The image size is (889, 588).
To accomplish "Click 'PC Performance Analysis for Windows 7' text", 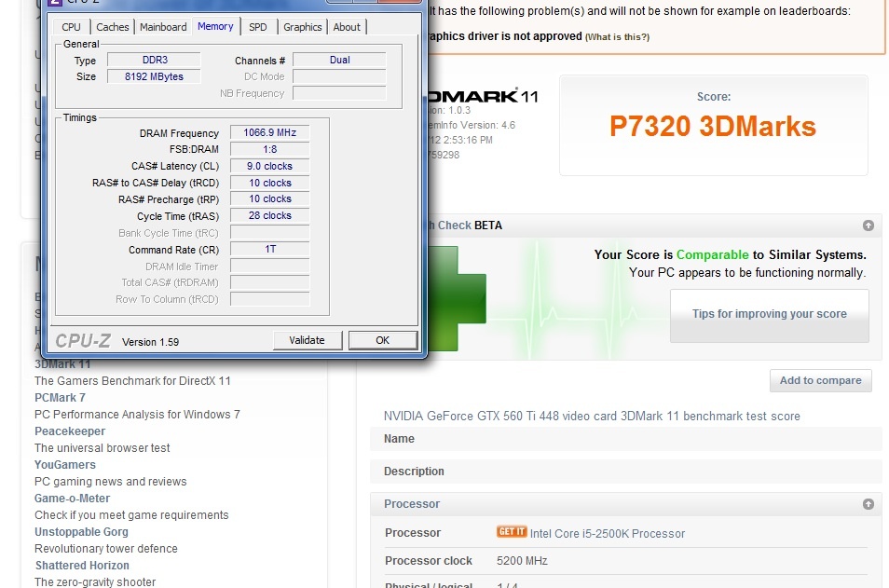I will coord(137,415).
